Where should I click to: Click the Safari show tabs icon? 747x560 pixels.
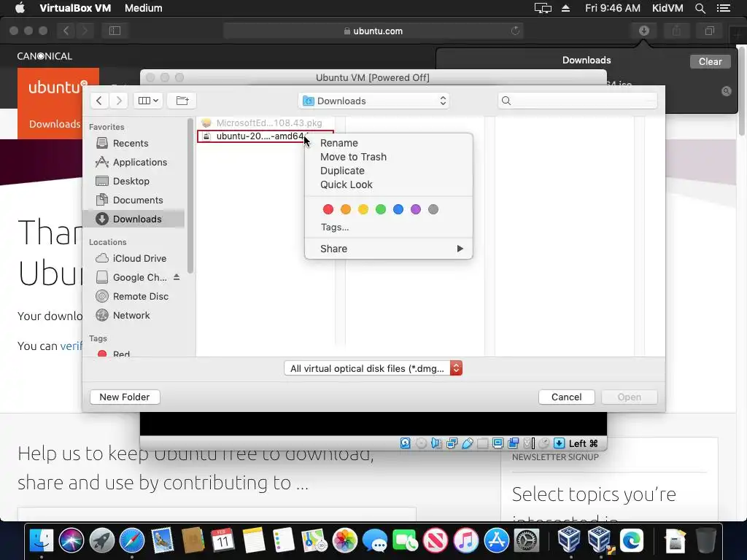click(x=709, y=31)
